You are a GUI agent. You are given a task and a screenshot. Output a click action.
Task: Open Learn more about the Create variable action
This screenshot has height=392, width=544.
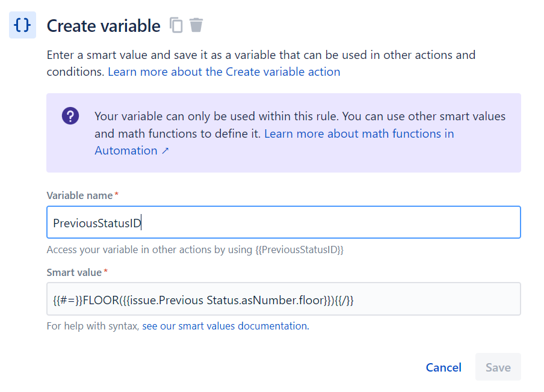click(224, 72)
